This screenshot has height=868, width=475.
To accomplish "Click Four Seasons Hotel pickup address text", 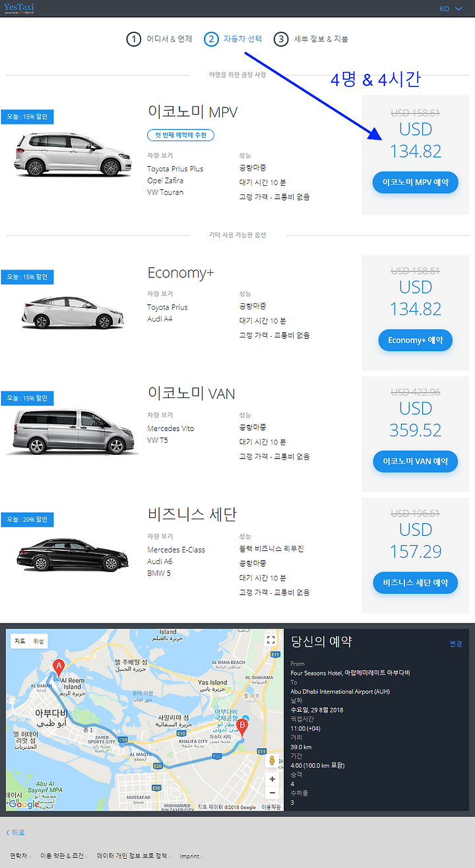I will pyautogui.click(x=350, y=673).
